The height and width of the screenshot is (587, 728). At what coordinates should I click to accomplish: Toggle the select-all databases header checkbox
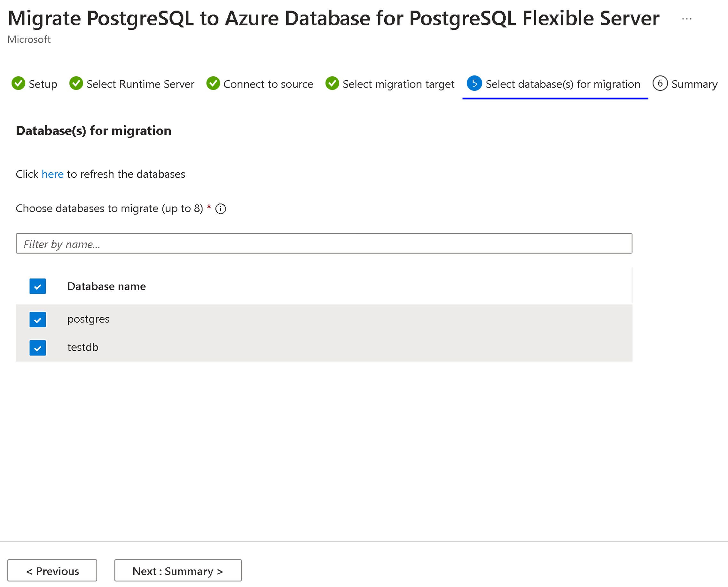point(37,286)
